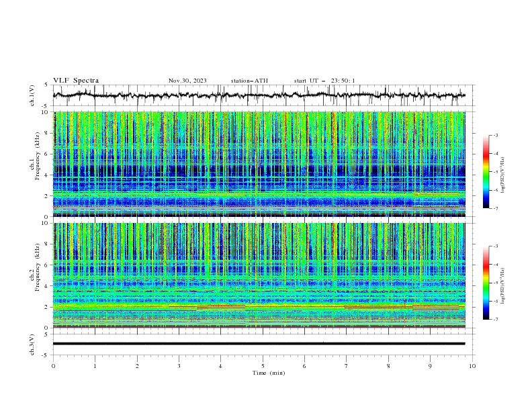This screenshot has width=532, height=411.
Task: Click the 'Time (min)' axis title
Action: 269,373
